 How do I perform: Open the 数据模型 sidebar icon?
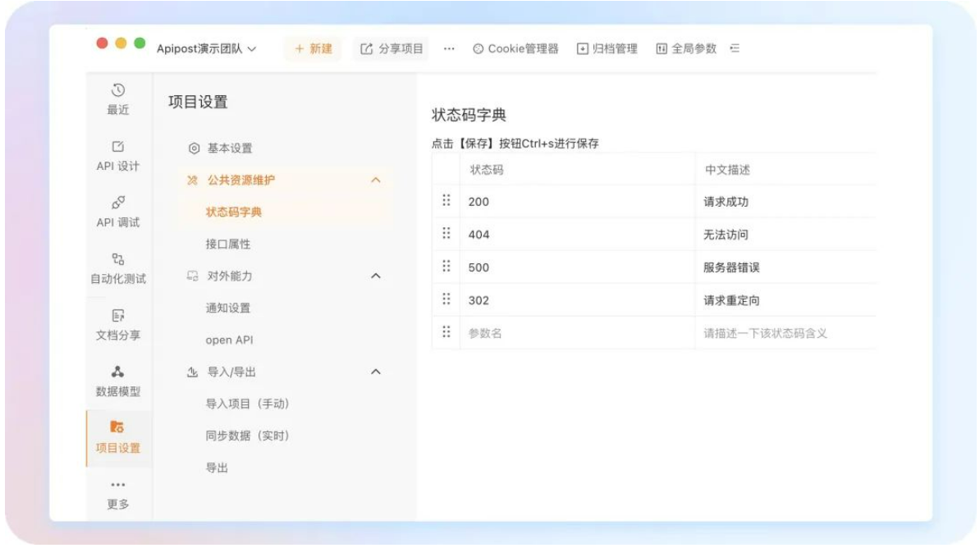click(x=117, y=372)
